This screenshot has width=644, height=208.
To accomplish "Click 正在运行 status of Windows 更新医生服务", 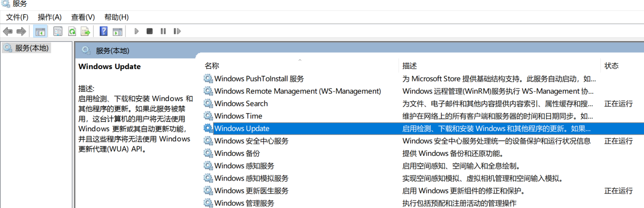I will (618, 191).
